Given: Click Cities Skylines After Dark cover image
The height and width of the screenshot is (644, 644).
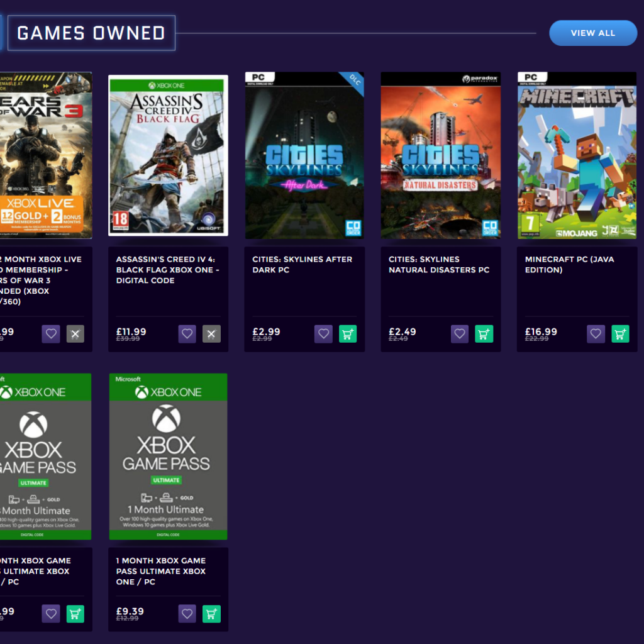Looking at the screenshot, I should pyautogui.click(x=304, y=155).
